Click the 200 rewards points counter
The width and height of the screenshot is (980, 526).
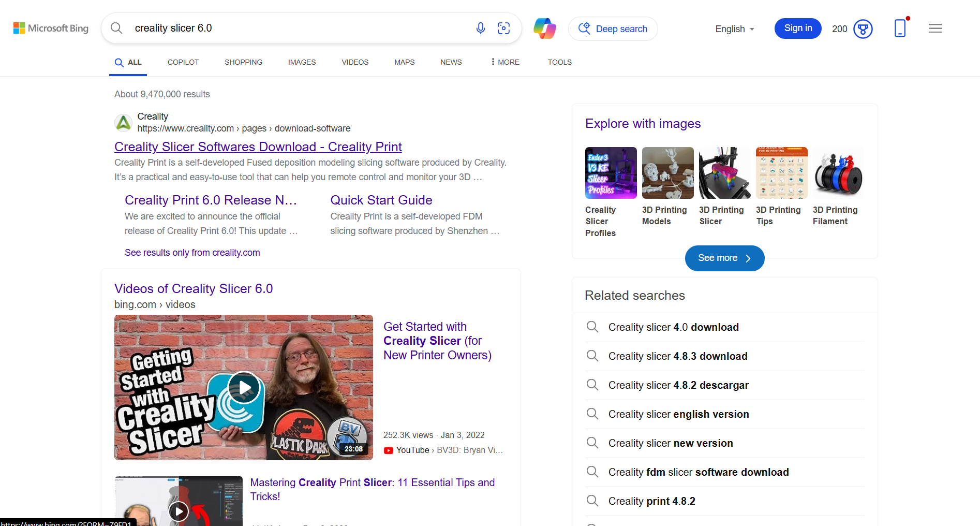pyautogui.click(x=839, y=29)
